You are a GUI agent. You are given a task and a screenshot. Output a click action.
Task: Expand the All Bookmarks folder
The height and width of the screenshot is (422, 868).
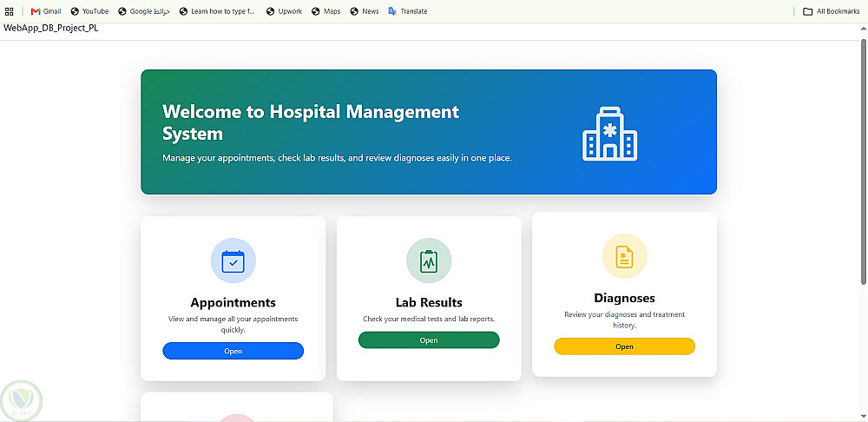point(831,11)
